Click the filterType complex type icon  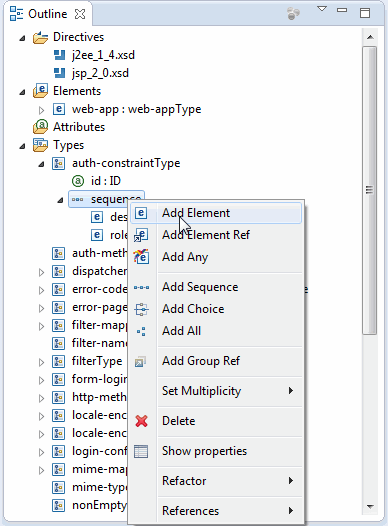click(x=59, y=361)
